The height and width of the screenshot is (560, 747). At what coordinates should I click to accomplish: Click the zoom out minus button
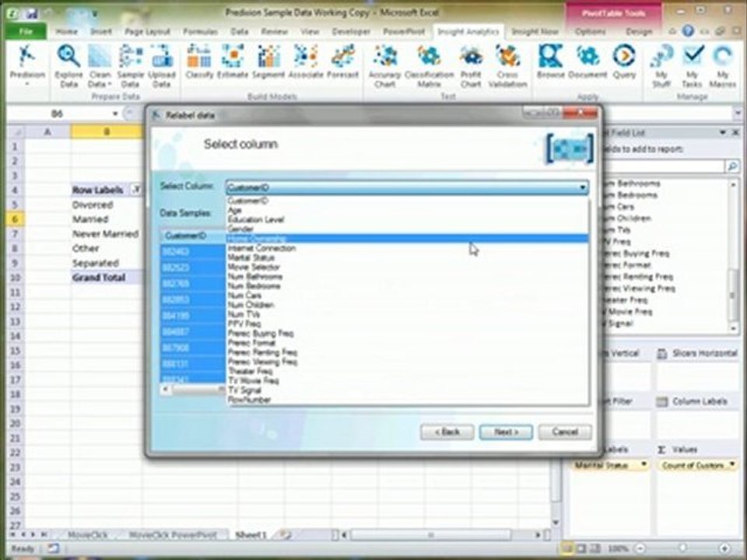(640, 548)
